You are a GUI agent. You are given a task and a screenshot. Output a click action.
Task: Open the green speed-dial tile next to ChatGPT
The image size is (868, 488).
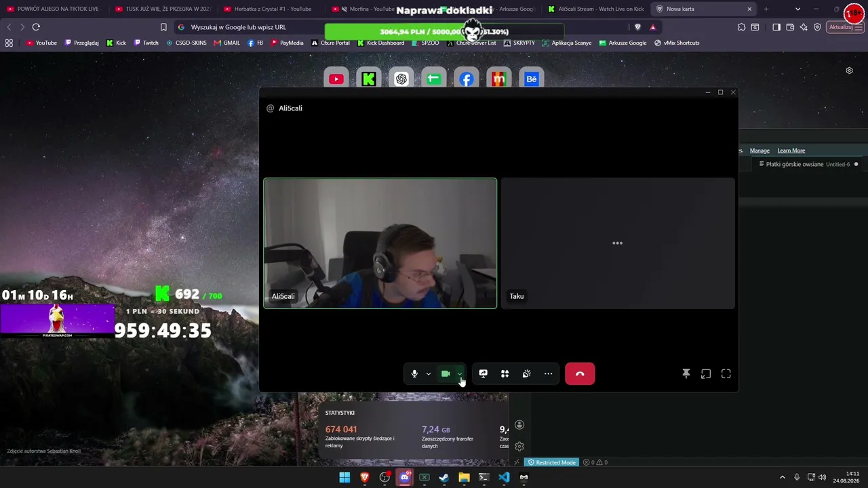(434, 79)
